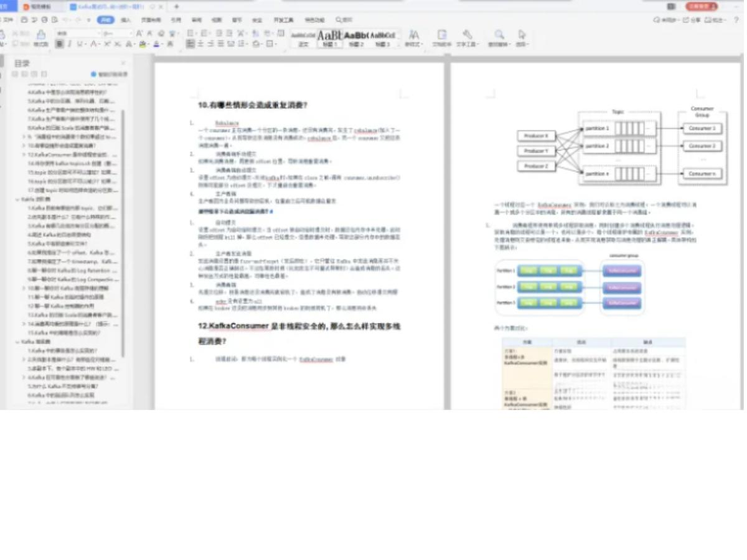Click the undo arrow

point(65,20)
